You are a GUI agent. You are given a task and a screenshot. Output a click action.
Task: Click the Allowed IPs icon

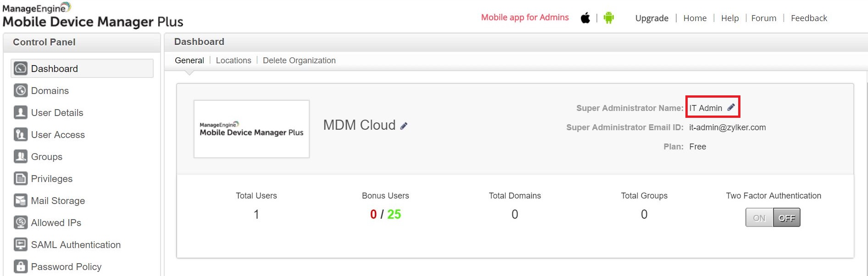pos(21,222)
